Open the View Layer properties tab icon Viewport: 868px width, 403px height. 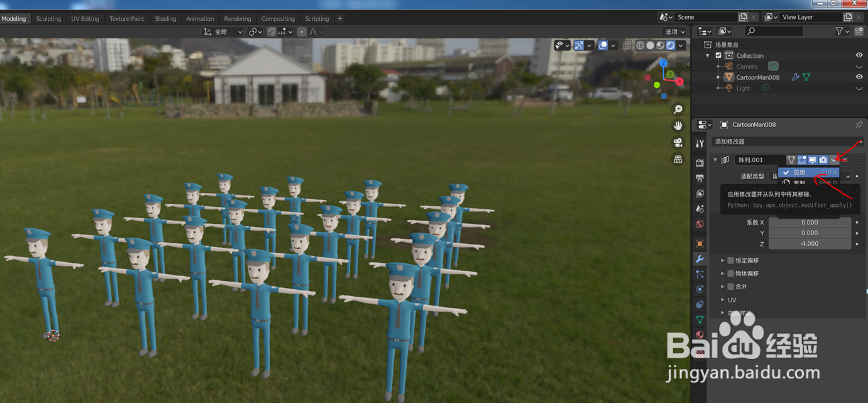(x=700, y=194)
